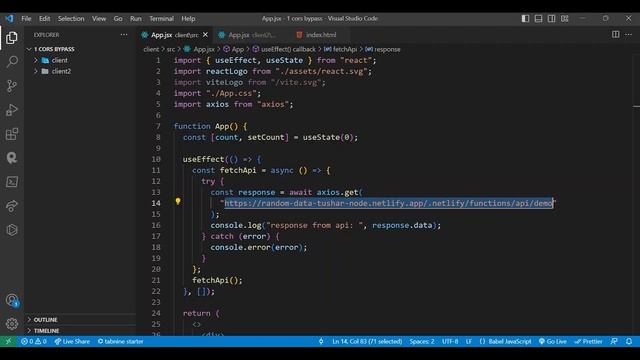The width and height of the screenshot is (640, 360).
Task: Open the Terminal menu
Action: click(x=161, y=18)
